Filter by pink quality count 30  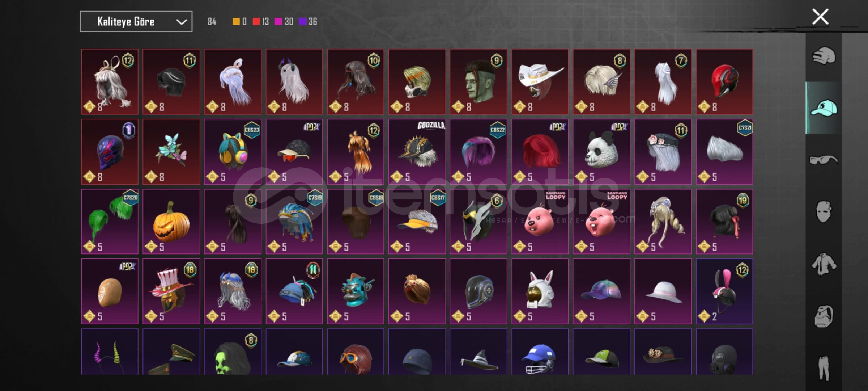tap(284, 22)
